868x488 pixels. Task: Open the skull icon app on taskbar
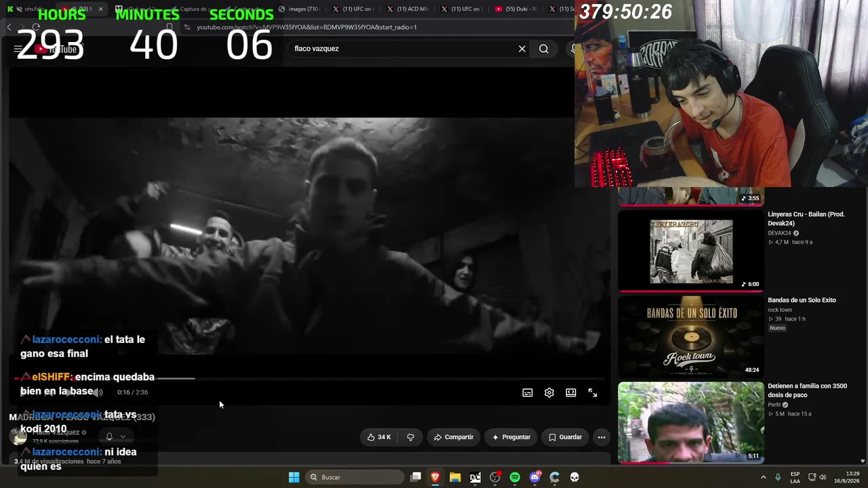point(574,477)
